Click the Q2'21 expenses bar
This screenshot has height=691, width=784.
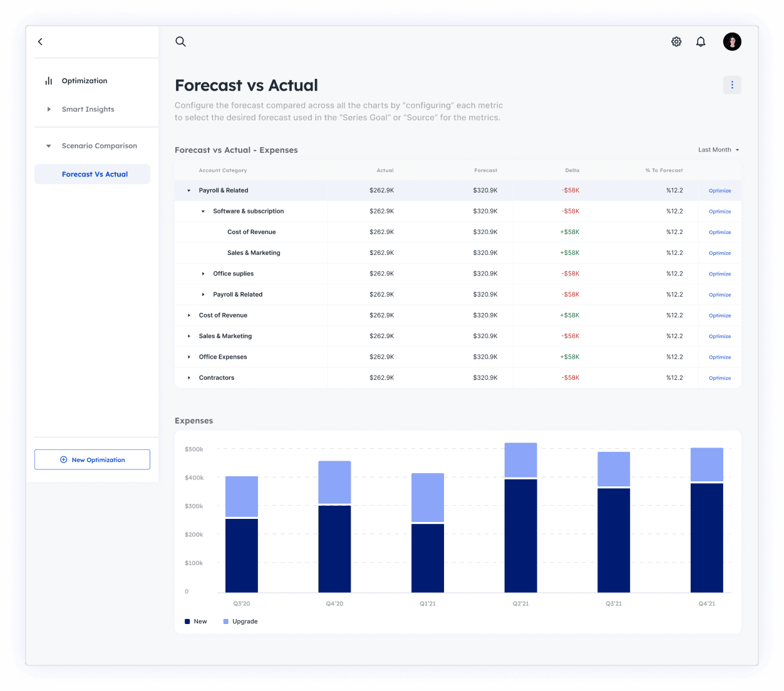[x=520, y=520]
